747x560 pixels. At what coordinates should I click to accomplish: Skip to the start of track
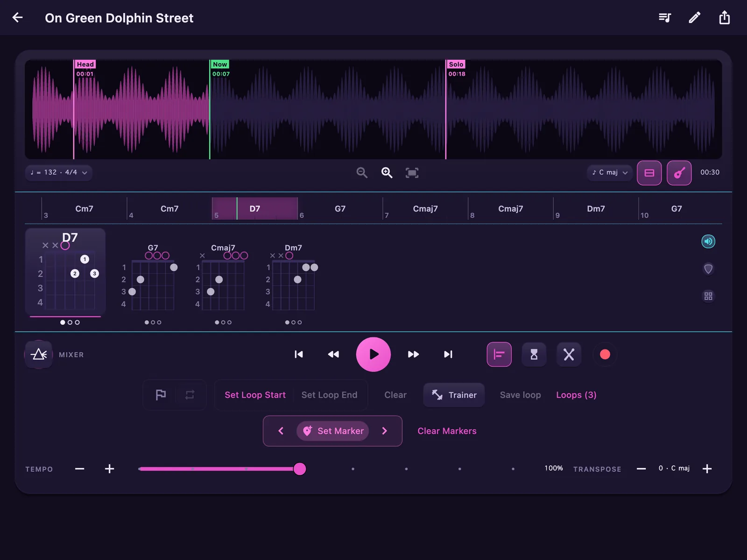coord(299,354)
